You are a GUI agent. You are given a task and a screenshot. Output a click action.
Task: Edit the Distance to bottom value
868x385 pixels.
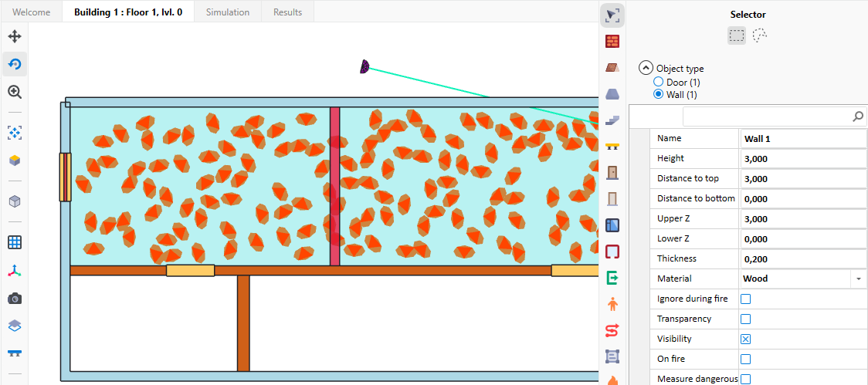(x=803, y=199)
